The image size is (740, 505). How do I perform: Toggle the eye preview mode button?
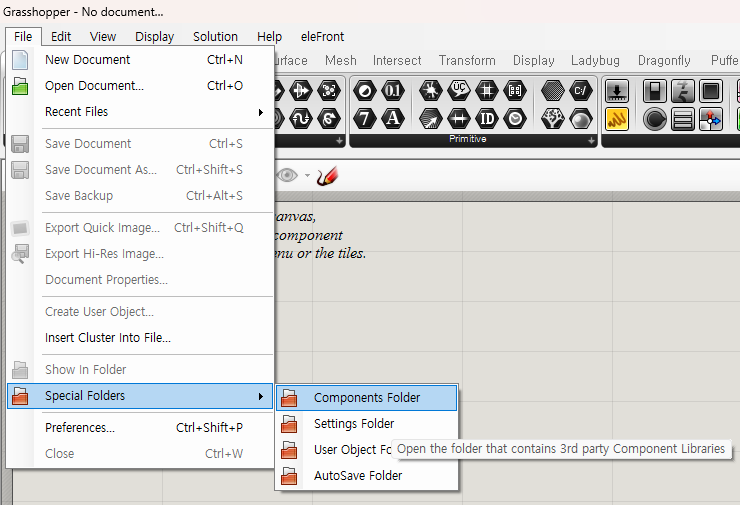pos(287,176)
